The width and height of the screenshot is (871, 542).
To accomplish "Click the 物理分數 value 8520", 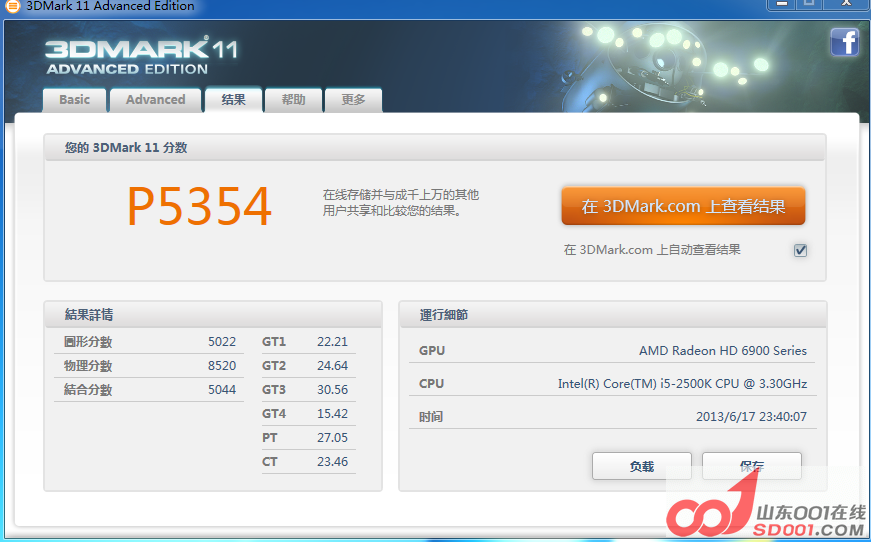I will click(x=222, y=365).
